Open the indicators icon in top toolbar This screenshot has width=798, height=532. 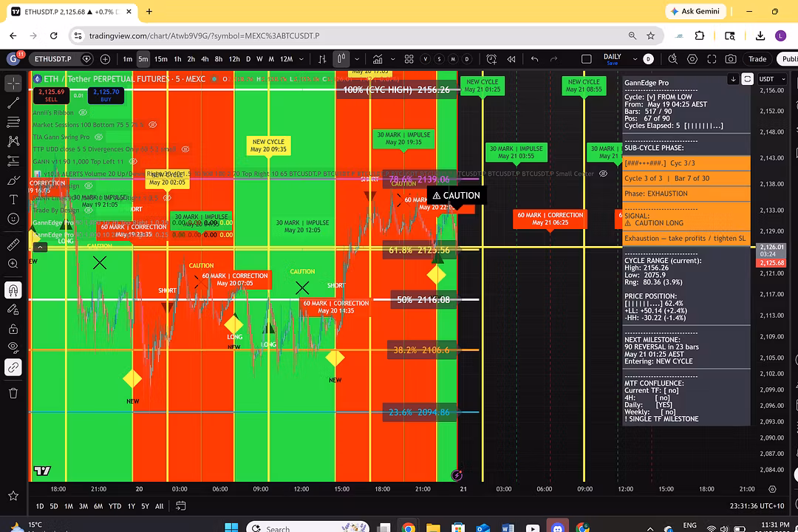377,59
